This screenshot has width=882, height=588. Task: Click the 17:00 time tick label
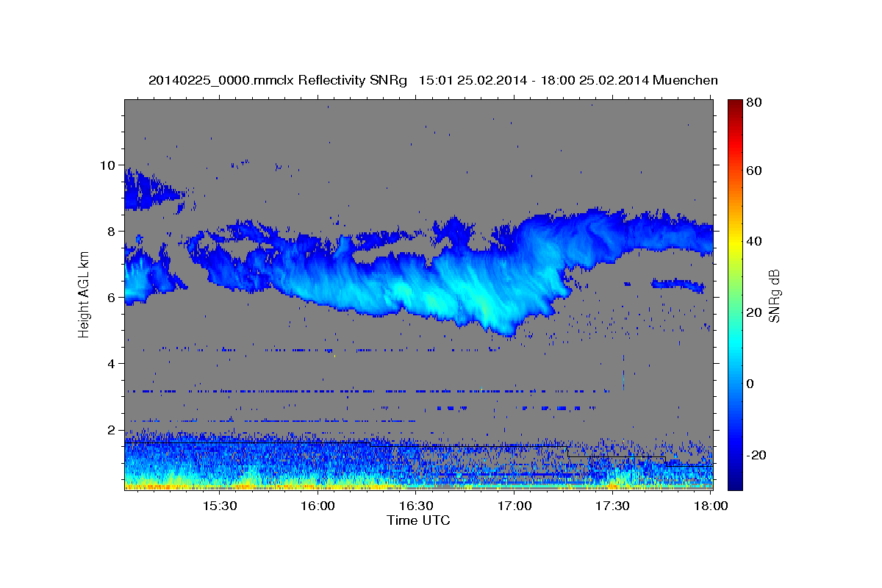pyautogui.click(x=514, y=506)
